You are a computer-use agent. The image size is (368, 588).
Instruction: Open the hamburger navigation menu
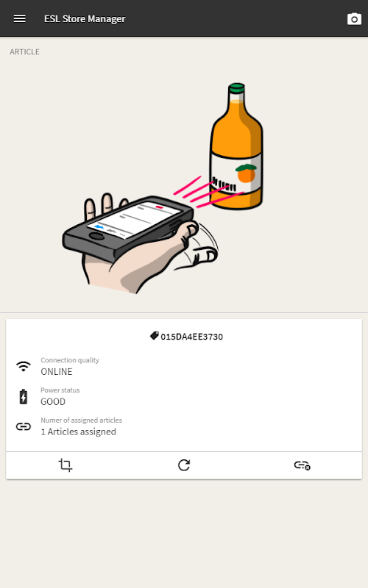coord(20,18)
